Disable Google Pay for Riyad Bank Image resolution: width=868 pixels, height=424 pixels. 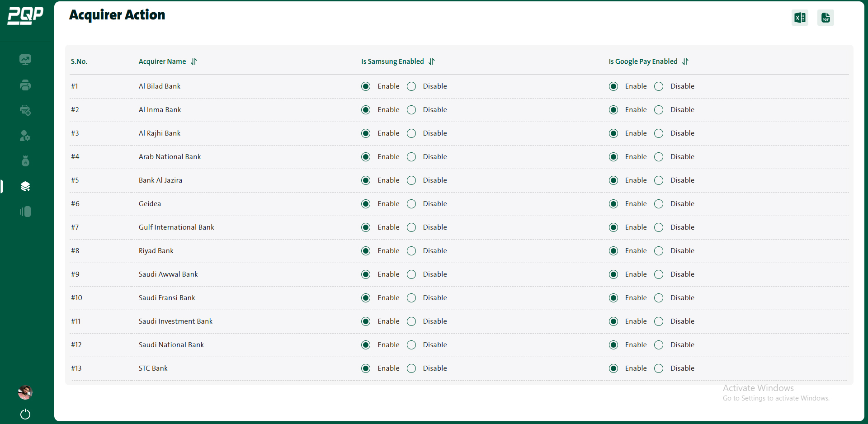point(659,250)
